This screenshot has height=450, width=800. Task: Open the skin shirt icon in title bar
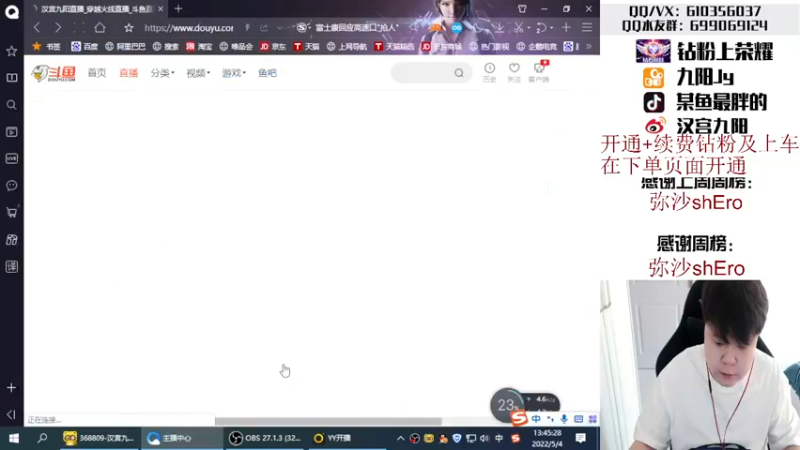[522, 9]
